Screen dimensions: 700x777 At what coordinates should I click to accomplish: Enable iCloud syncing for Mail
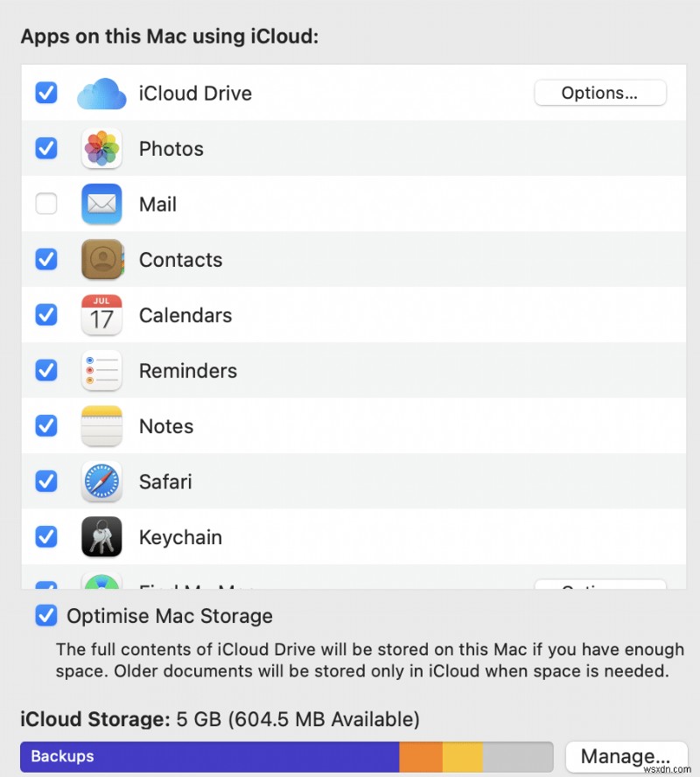(x=46, y=204)
